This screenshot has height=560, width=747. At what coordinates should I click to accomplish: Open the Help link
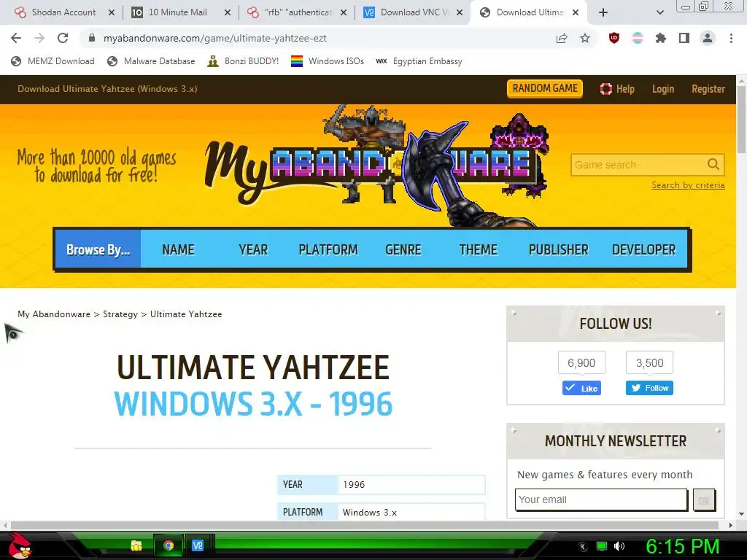(617, 89)
